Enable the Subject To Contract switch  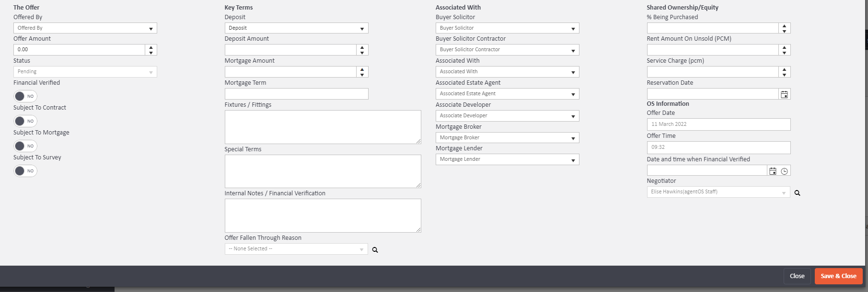(x=25, y=121)
